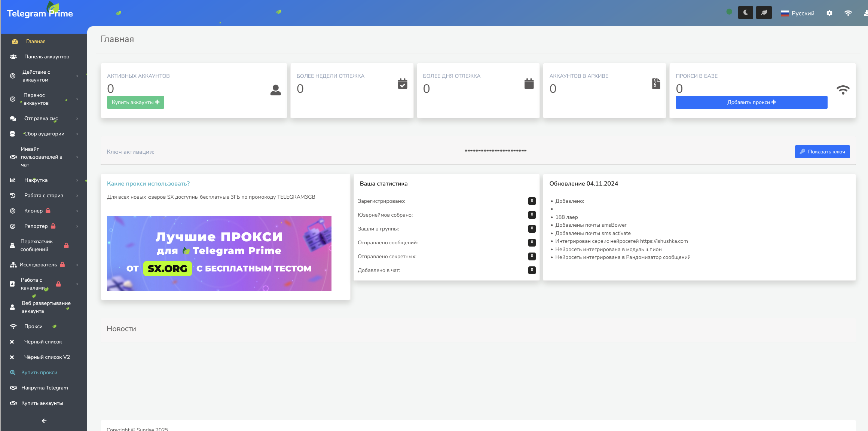Click the Перехватчик сообщений spy icon
The width and height of the screenshot is (868, 431).
(x=12, y=246)
